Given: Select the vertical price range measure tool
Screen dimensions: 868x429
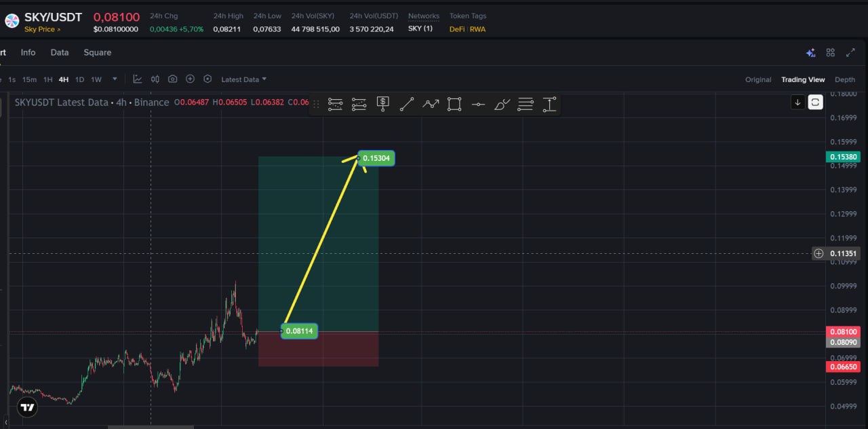Looking at the screenshot, I should click(549, 105).
